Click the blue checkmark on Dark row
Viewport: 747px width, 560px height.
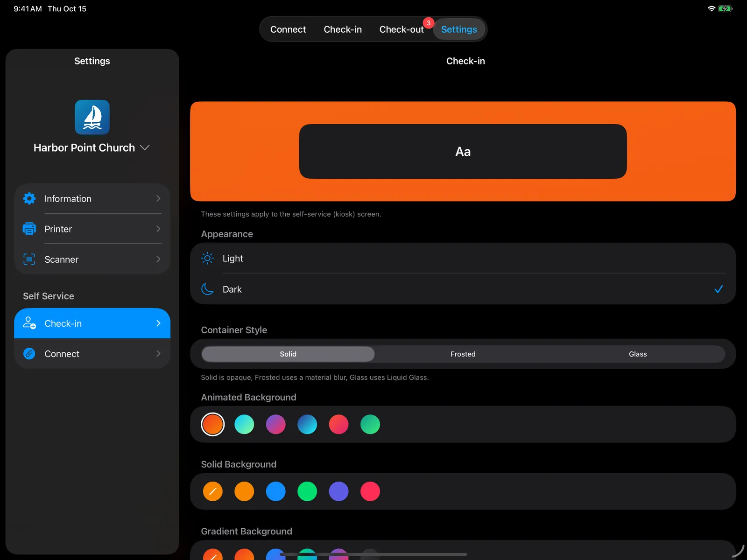719,289
